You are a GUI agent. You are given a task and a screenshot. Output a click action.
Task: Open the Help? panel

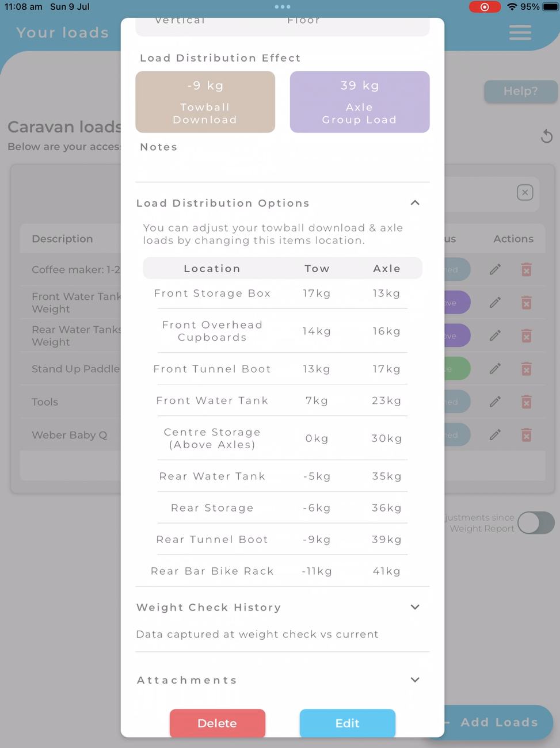coord(520,91)
